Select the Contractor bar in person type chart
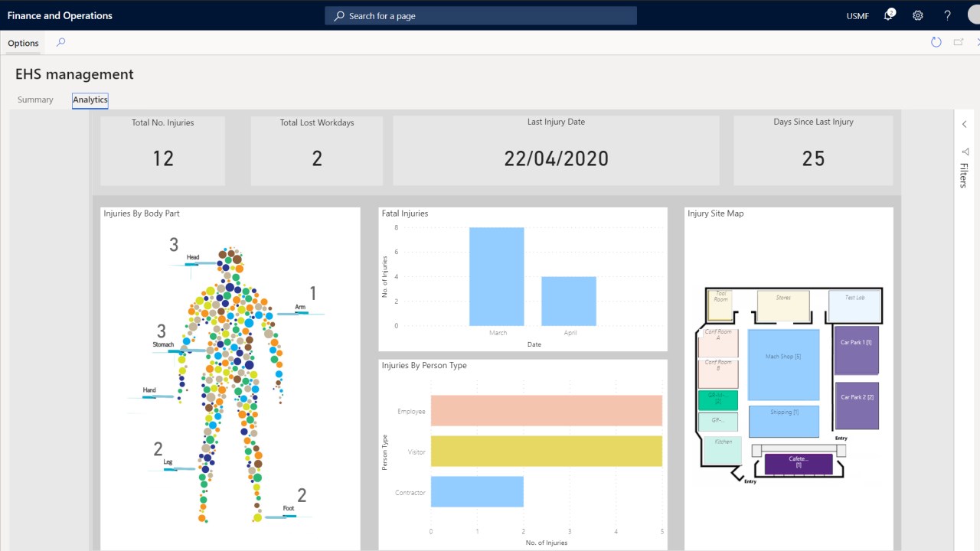 477,492
